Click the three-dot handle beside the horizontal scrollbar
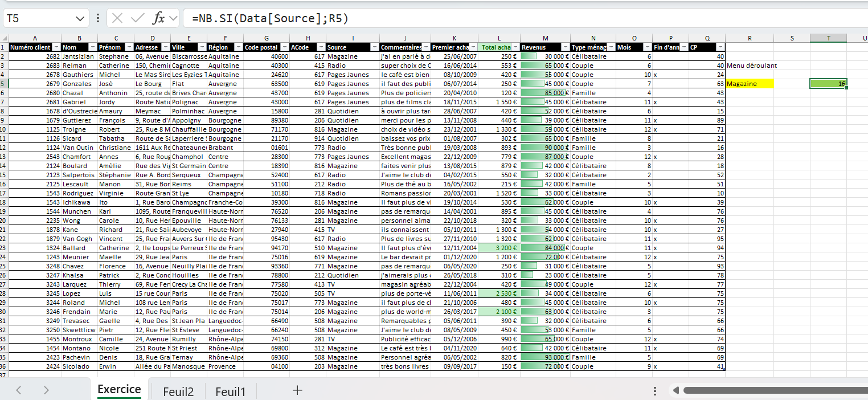The height and width of the screenshot is (400, 868). pyautogui.click(x=655, y=391)
